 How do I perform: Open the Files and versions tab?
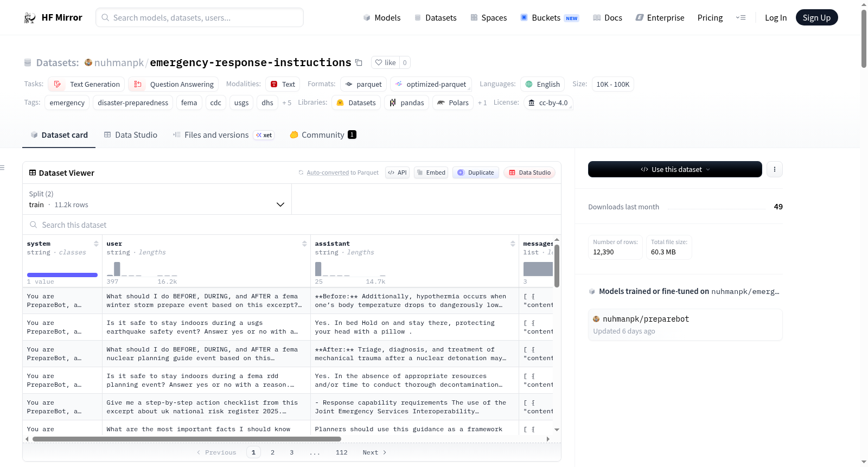click(224, 135)
